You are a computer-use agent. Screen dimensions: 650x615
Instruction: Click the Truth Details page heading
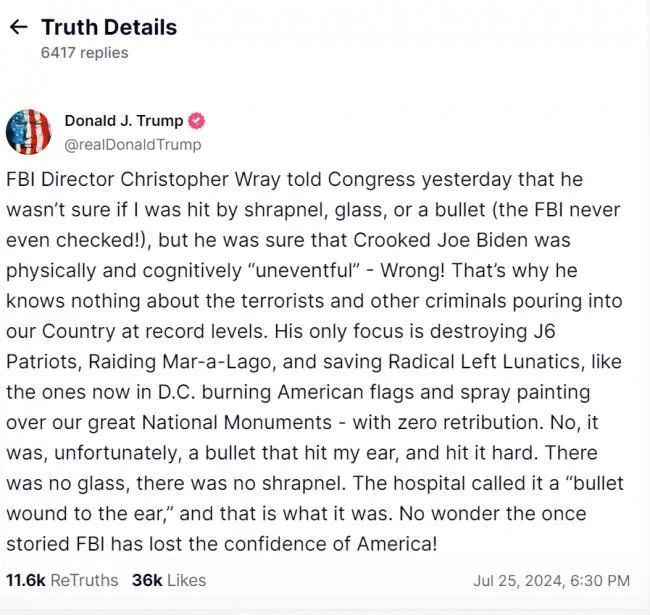coord(109,27)
